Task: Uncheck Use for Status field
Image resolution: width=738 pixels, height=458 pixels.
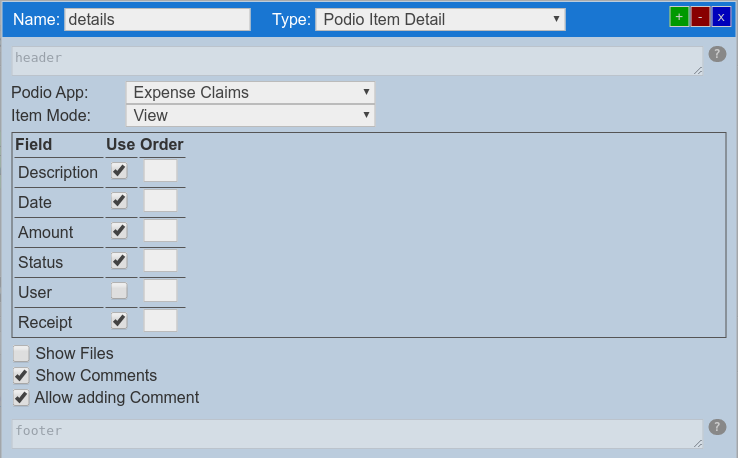Action: [x=119, y=261]
